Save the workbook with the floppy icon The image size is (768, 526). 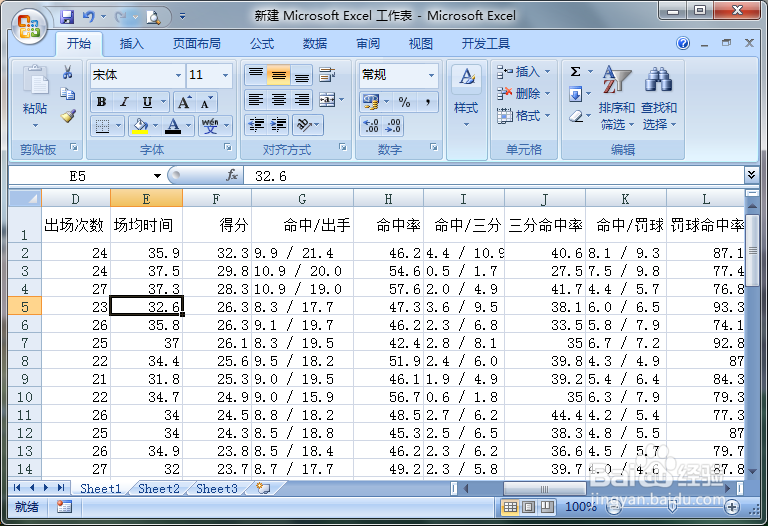tap(67, 17)
